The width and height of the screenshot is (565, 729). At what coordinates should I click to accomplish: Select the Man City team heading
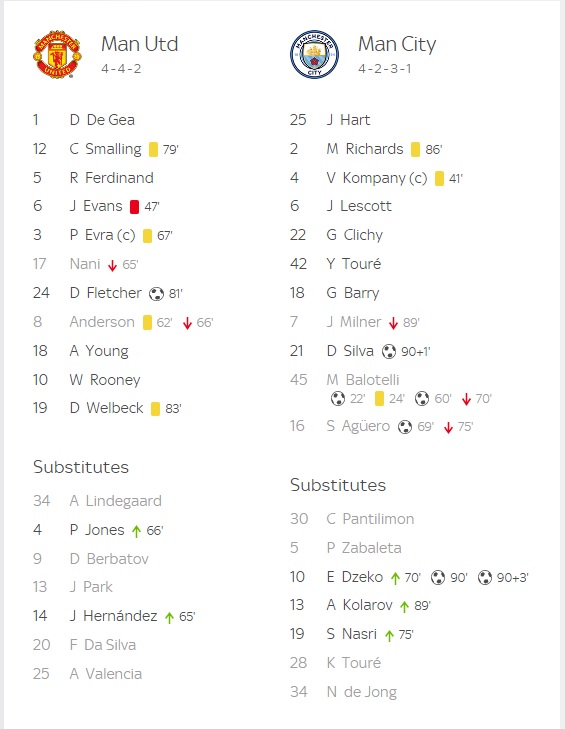click(397, 45)
